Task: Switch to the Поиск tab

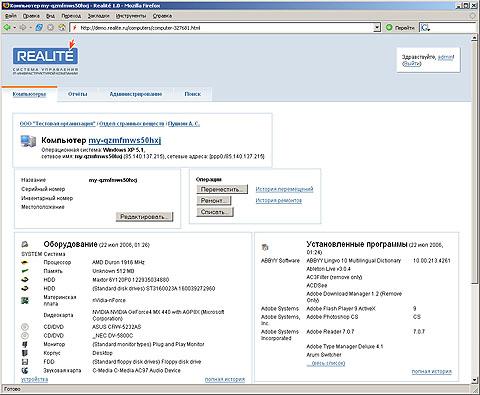Action: click(192, 94)
